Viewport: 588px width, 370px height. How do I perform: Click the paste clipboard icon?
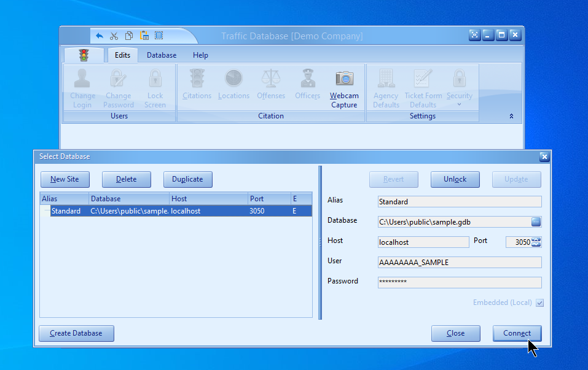(144, 36)
